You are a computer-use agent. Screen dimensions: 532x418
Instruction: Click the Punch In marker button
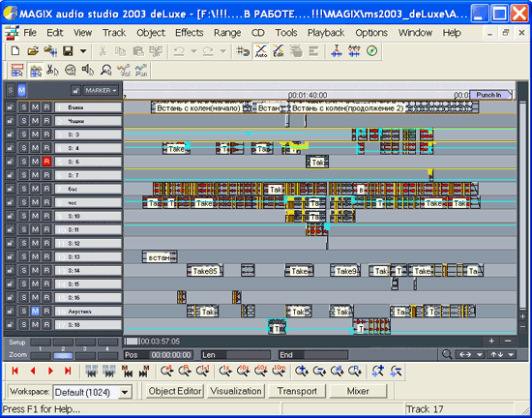490,95
